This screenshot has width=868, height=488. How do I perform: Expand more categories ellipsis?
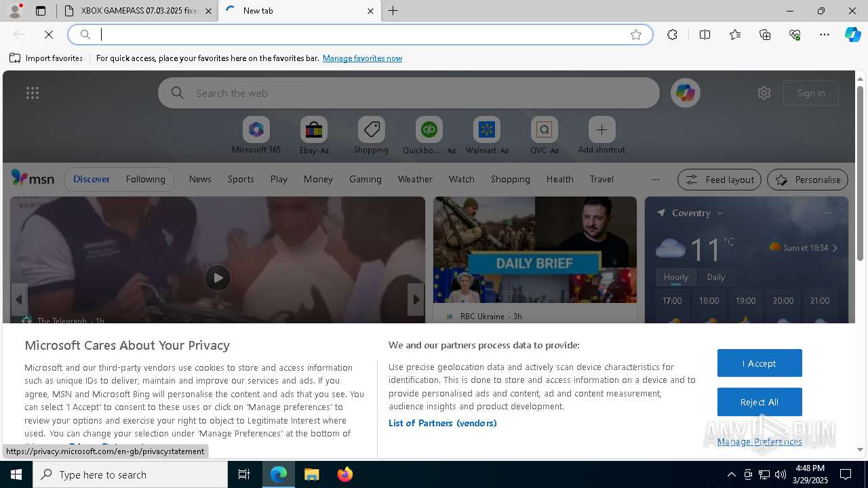tap(655, 180)
